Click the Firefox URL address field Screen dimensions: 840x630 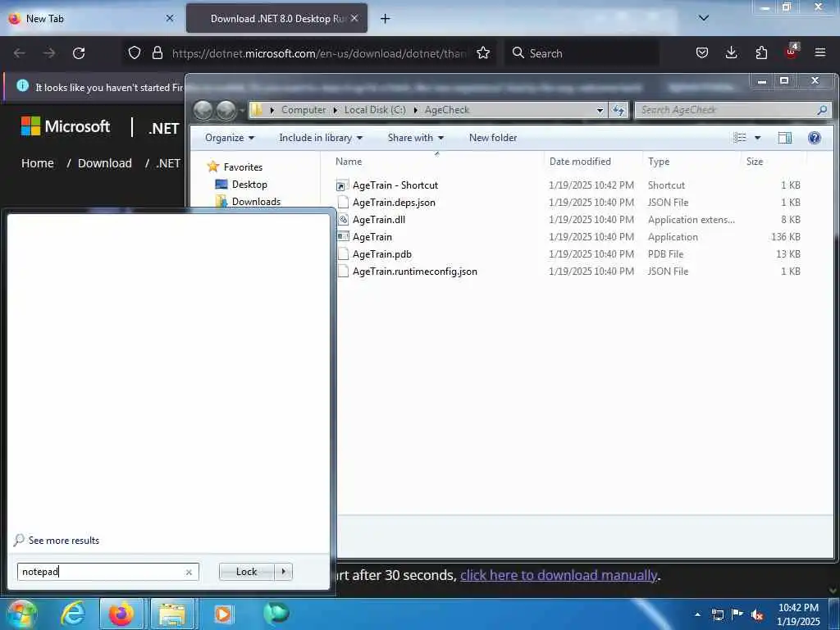coord(319,53)
